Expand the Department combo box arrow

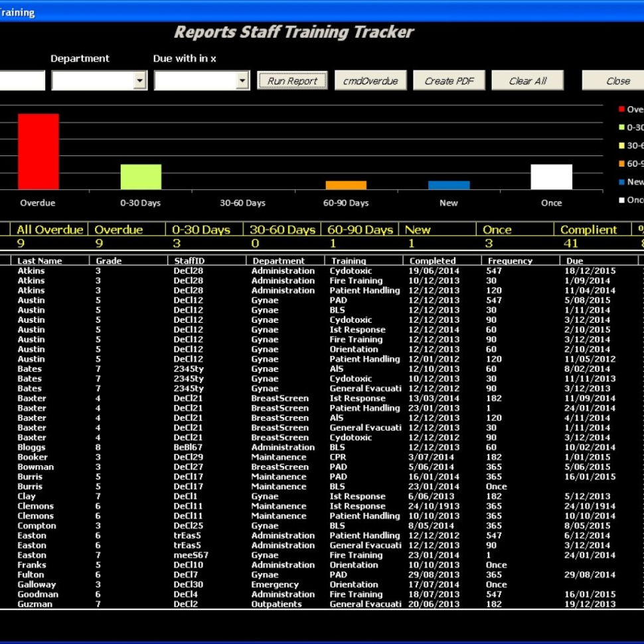pyautogui.click(x=139, y=80)
